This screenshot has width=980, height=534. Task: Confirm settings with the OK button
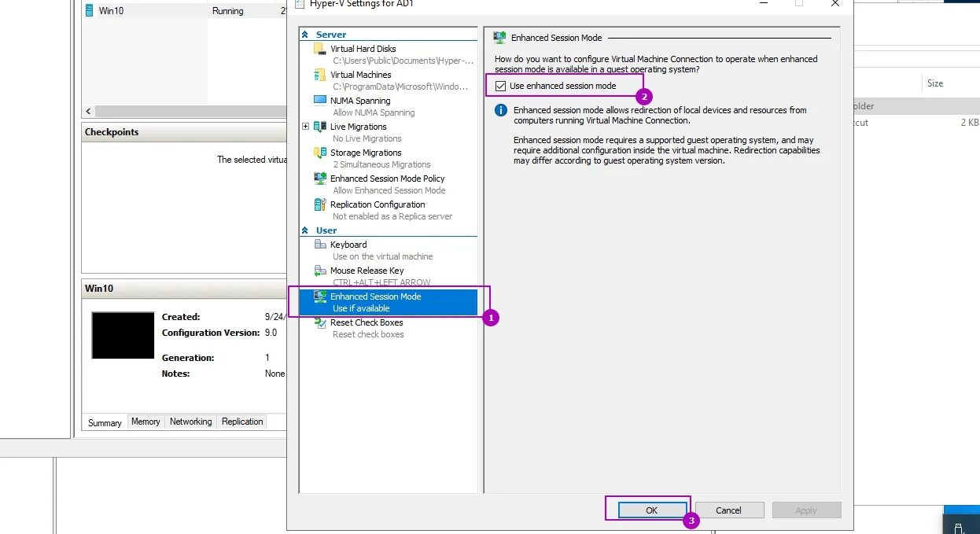pos(651,510)
